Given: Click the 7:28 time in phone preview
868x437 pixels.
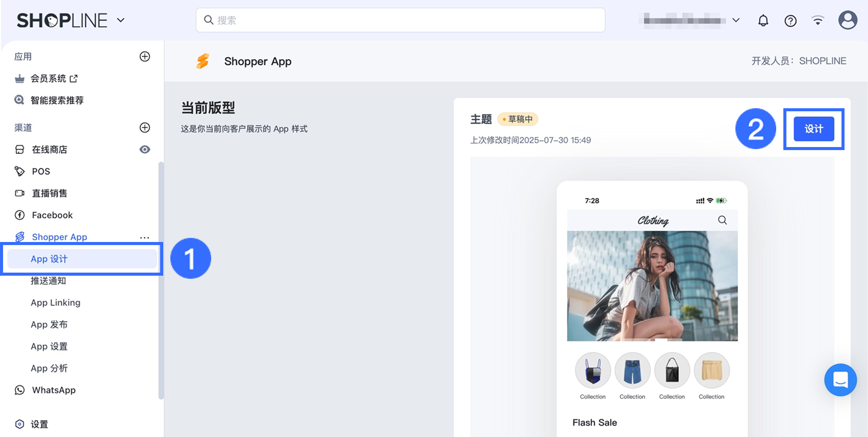Looking at the screenshot, I should 592,201.
